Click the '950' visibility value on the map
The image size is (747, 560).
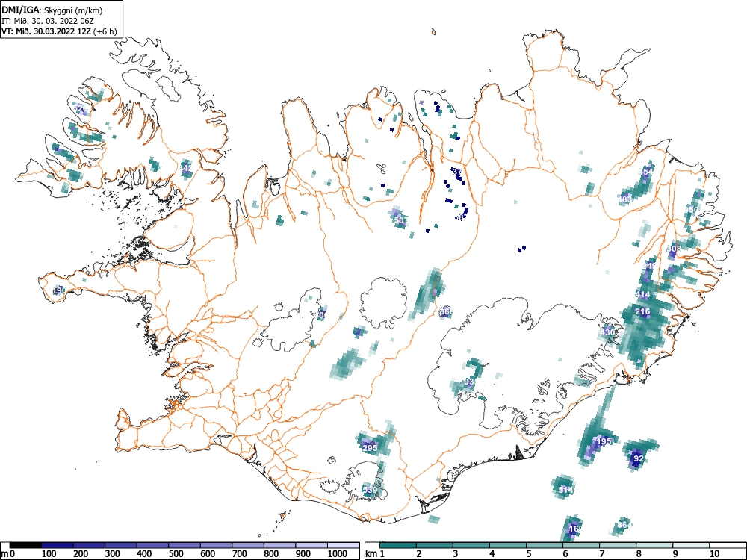tap(691, 210)
